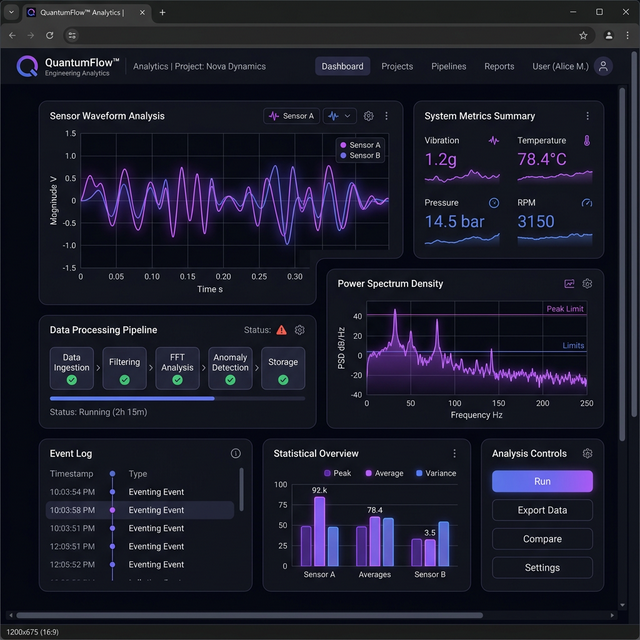The height and width of the screenshot is (640, 640).
Task: Click the Filtering stage green checkmark
Action: click(124, 380)
